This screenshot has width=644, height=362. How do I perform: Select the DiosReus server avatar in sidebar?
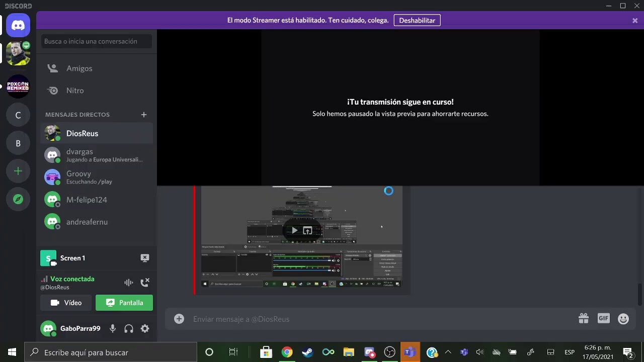click(x=18, y=53)
